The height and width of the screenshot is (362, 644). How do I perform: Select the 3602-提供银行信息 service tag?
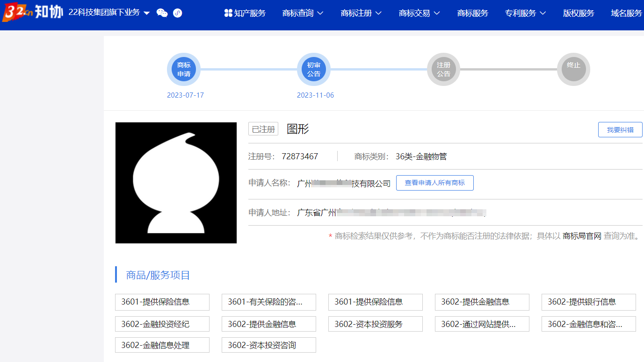(589, 302)
